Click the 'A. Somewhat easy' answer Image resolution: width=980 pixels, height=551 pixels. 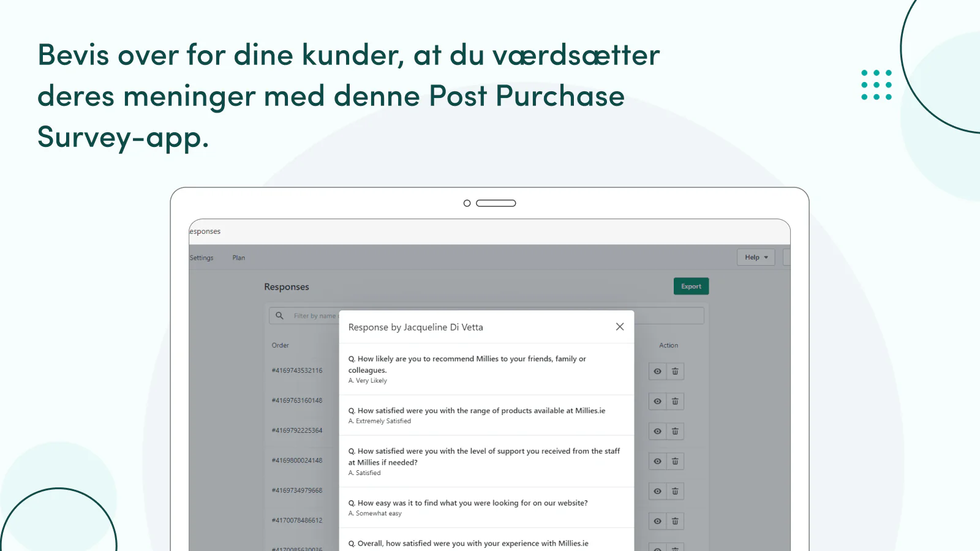(x=375, y=514)
